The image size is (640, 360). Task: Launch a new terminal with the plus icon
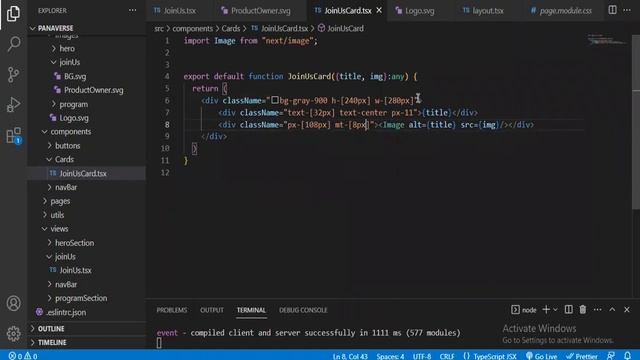coord(546,310)
